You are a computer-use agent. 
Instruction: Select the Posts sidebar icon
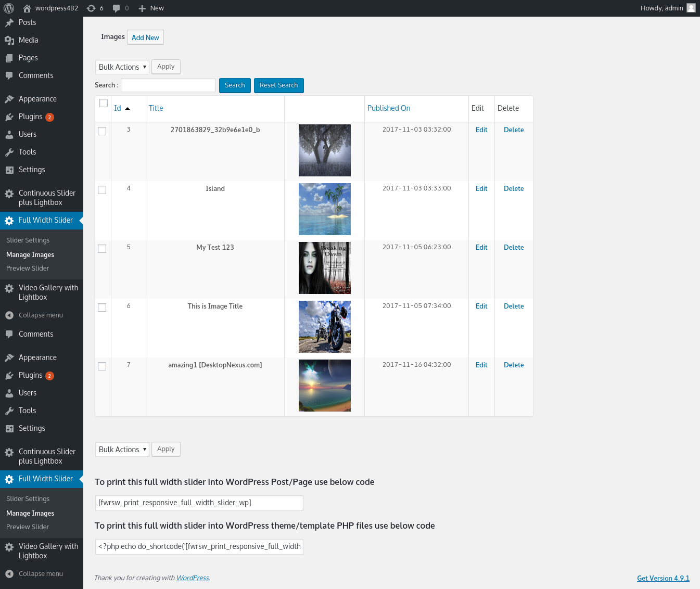tap(8, 22)
